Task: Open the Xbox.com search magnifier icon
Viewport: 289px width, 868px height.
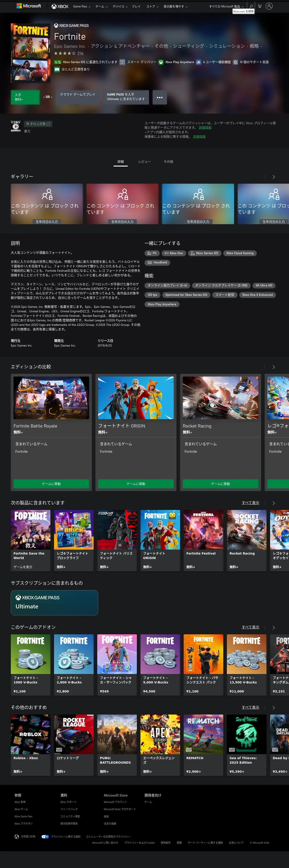Action: pyautogui.click(x=251, y=6)
